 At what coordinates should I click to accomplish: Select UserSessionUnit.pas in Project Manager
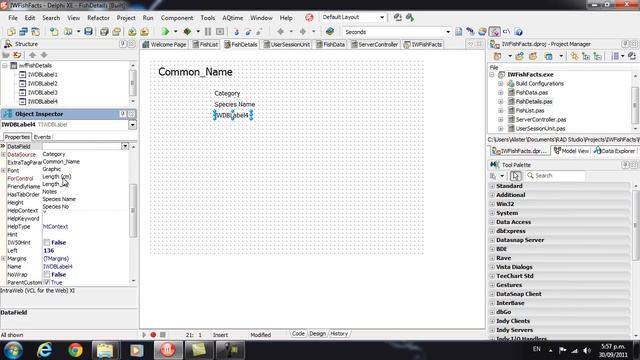[x=540, y=129]
